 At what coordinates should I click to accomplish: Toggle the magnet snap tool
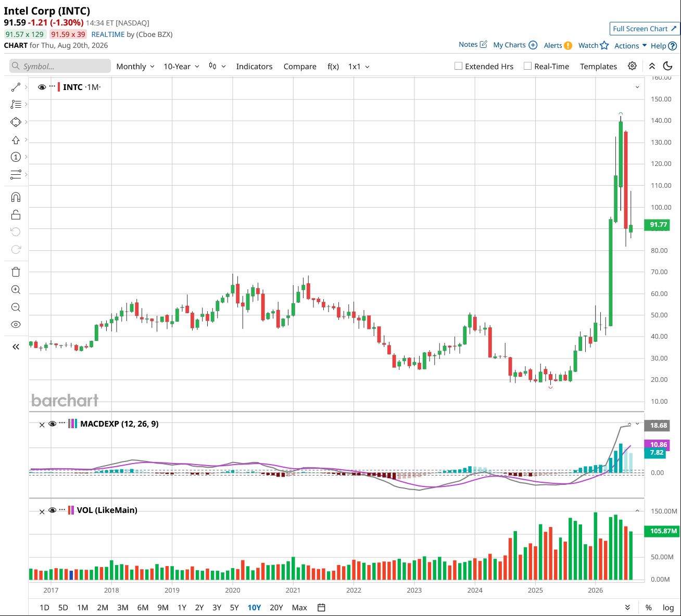pos(16,197)
